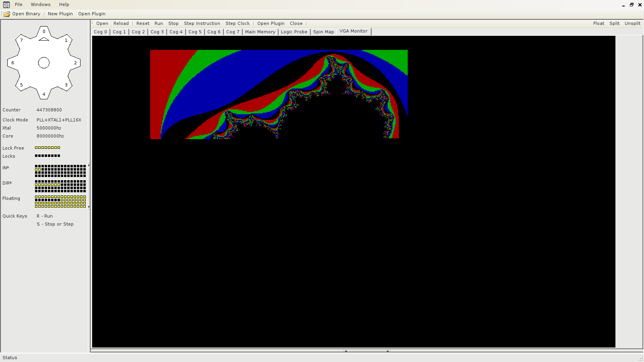Select cog 0 tooth on gear diagram

click(x=44, y=31)
